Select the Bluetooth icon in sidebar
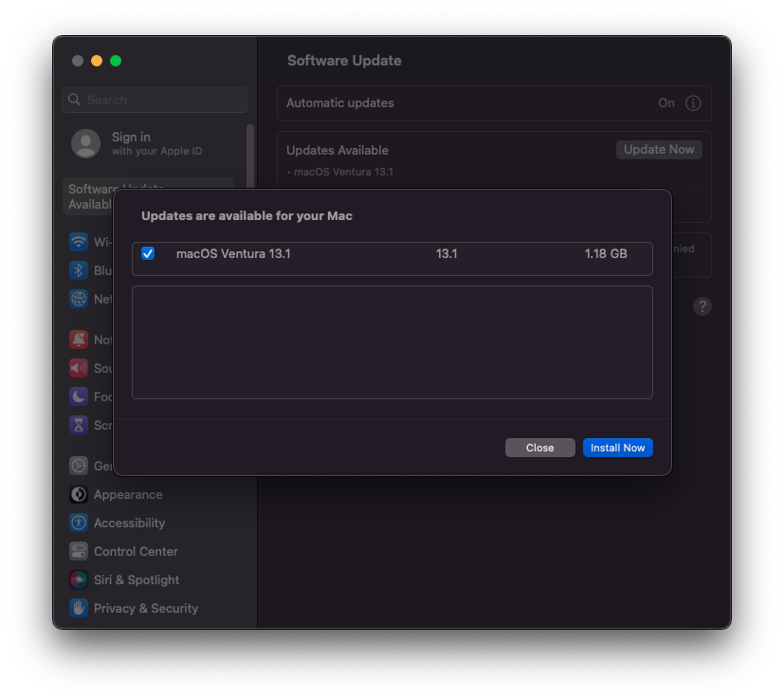Image resolution: width=784 pixels, height=699 pixels. [x=79, y=270]
